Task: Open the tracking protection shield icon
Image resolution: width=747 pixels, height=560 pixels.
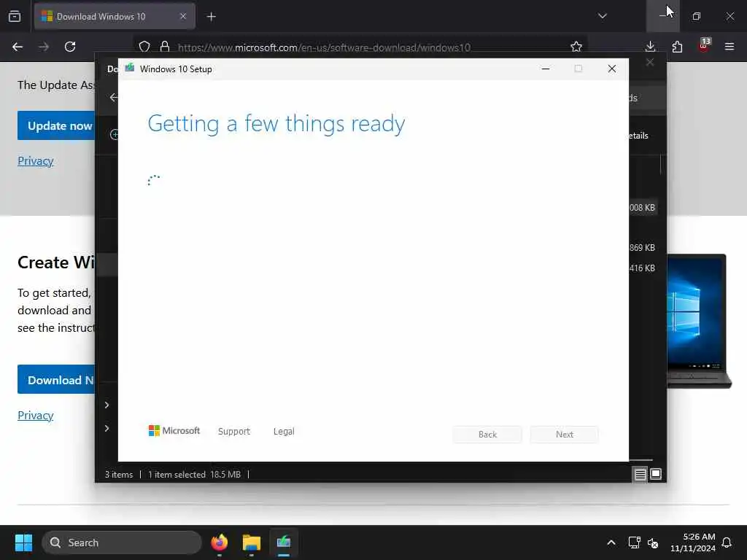Action: [x=144, y=47]
